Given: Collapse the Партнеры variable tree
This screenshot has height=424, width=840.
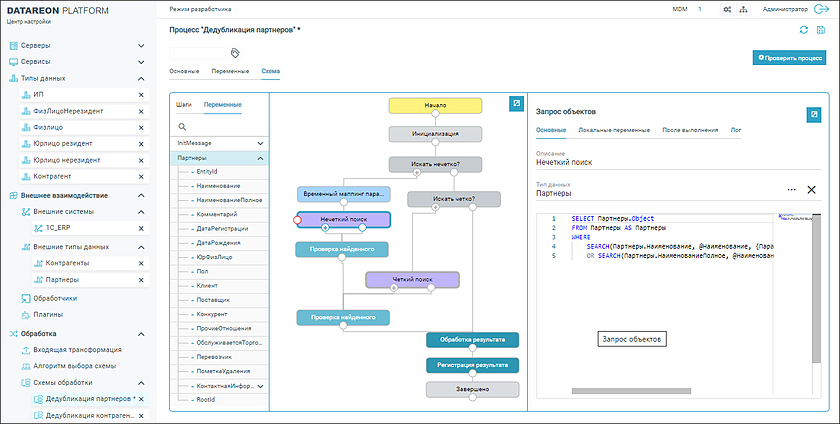Looking at the screenshot, I should 260,158.
